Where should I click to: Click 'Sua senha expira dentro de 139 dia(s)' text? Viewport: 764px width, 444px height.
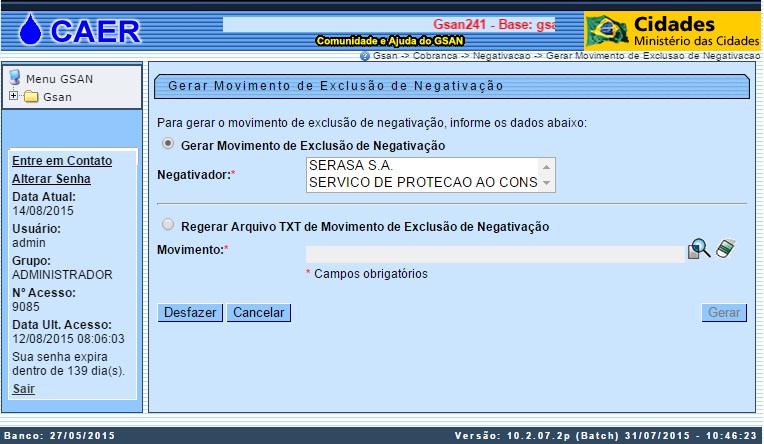(69, 364)
